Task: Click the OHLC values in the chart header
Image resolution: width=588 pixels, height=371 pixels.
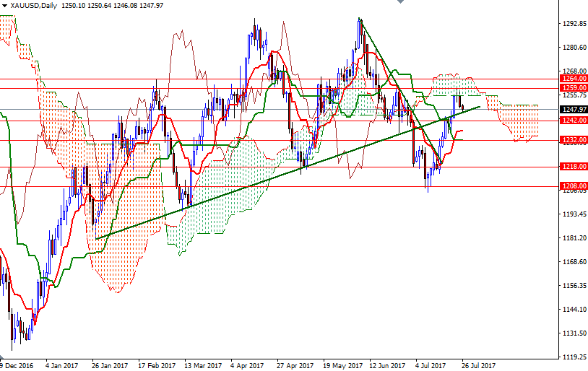Action: 111,5
